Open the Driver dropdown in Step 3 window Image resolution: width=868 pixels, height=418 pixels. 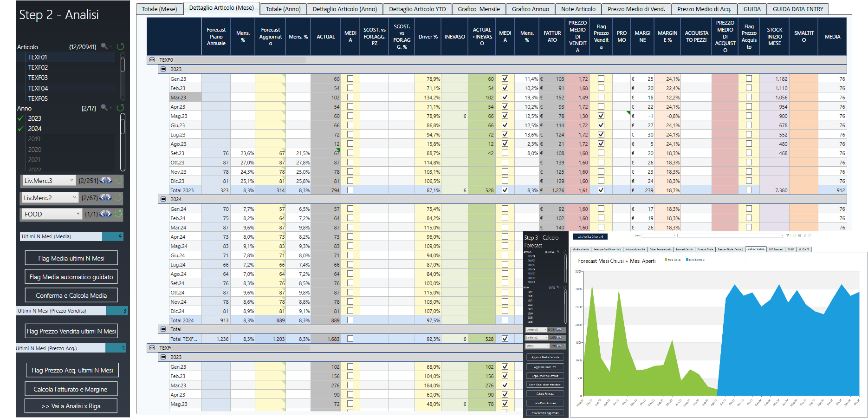(659, 236)
